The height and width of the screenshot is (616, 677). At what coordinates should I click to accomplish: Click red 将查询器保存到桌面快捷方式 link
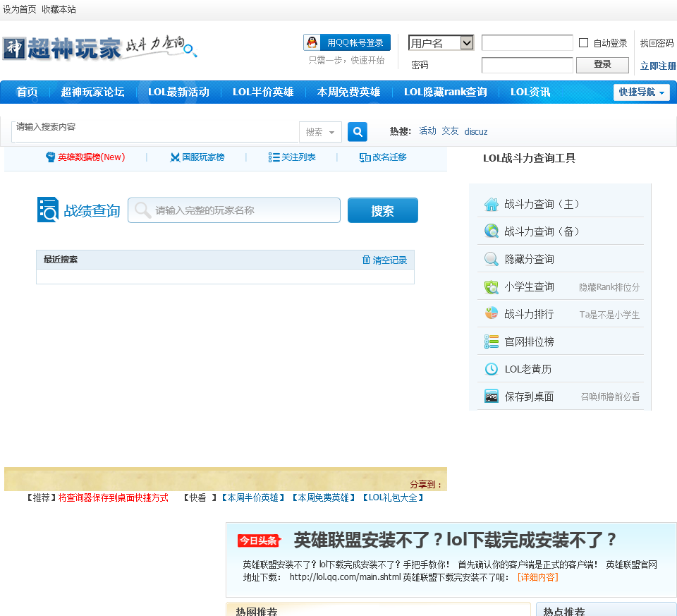(113, 498)
